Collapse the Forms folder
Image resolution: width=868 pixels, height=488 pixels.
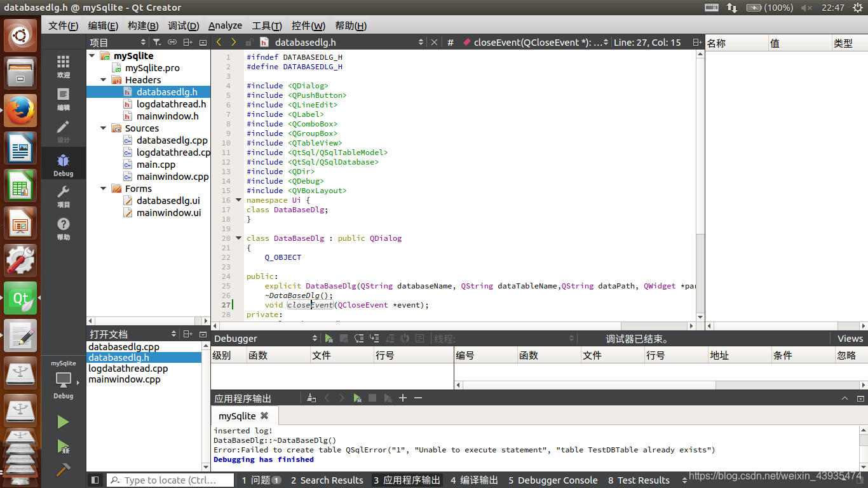pos(104,189)
